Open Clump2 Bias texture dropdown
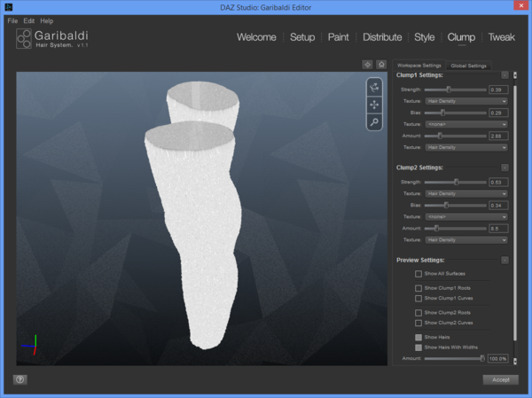Screen dimensions: 532x398 coord(466,216)
